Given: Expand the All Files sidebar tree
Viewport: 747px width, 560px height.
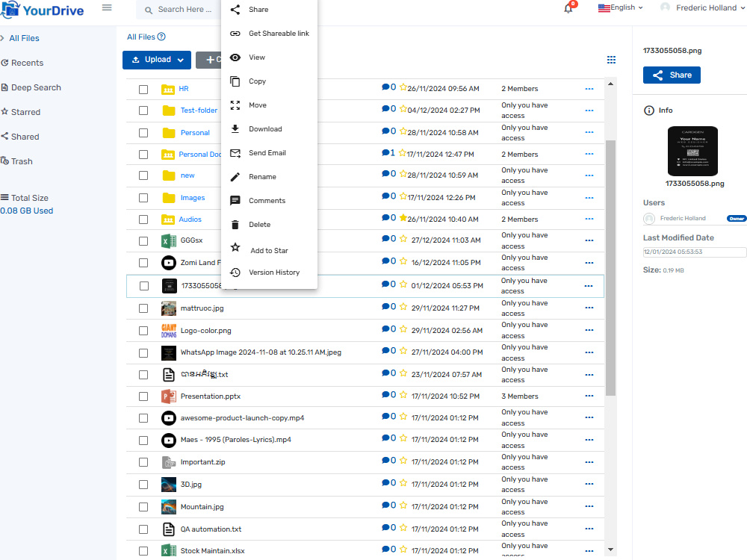Looking at the screenshot, I should point(2,38).
